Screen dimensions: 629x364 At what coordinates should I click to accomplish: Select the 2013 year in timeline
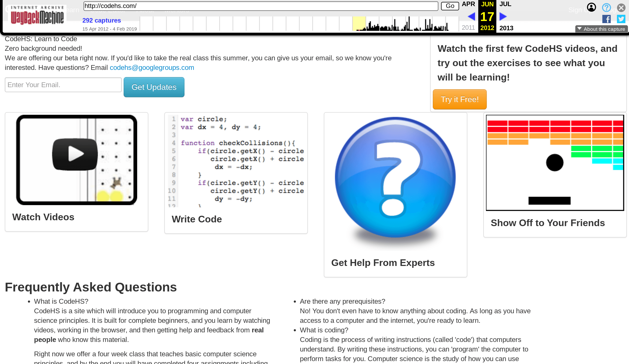(x=506, y=28)
